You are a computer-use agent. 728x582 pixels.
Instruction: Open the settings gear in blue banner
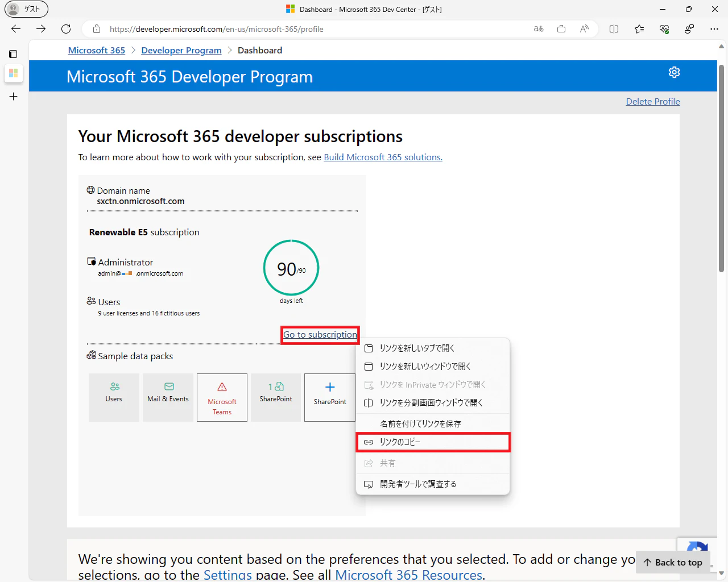[675, 72]
